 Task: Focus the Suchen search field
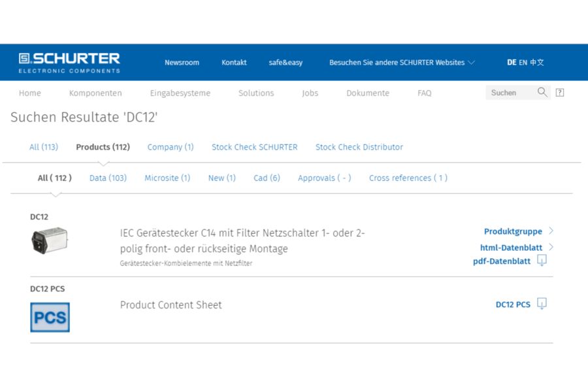click(x=511, y=93)
